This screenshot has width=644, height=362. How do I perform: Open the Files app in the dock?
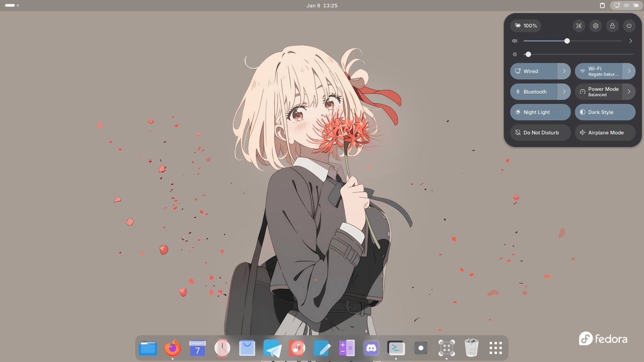(148, 348)
